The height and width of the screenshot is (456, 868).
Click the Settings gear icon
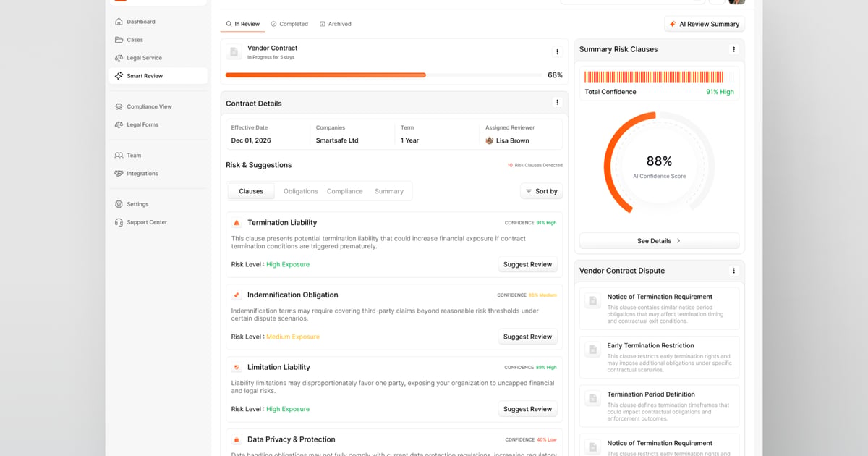point(119,204)
